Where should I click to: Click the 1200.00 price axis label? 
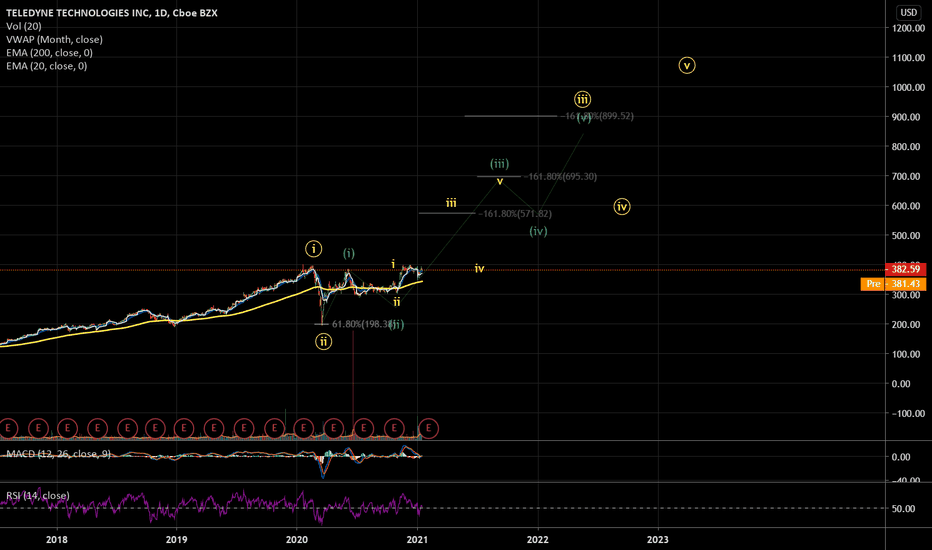coord(908,28)
